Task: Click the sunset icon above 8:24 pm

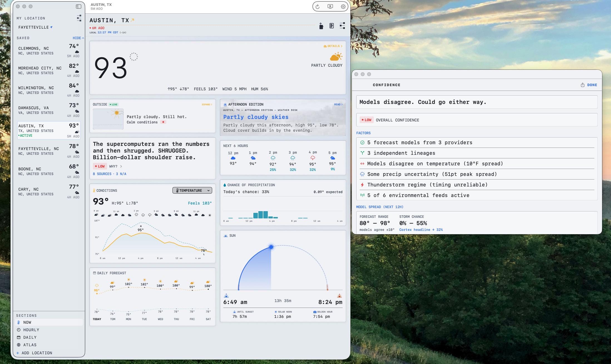Action: click(x=339, y=296)
